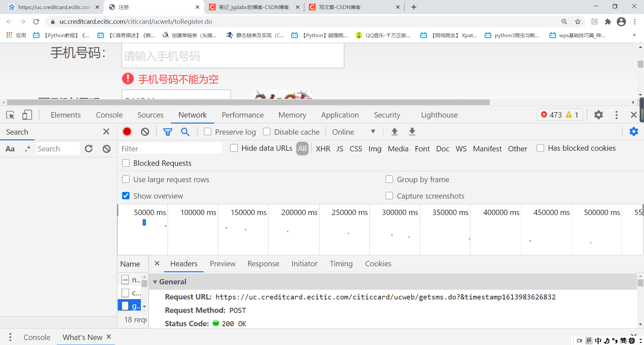Screen dimensions: 644x345
Task: Collapse the General headers section
Action: 155,282
